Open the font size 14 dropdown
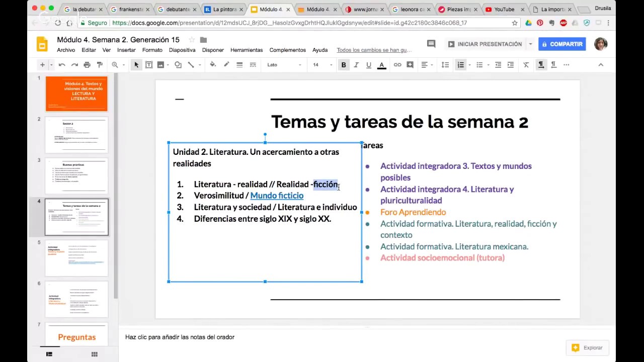The image size is (644, 362). 322,65
